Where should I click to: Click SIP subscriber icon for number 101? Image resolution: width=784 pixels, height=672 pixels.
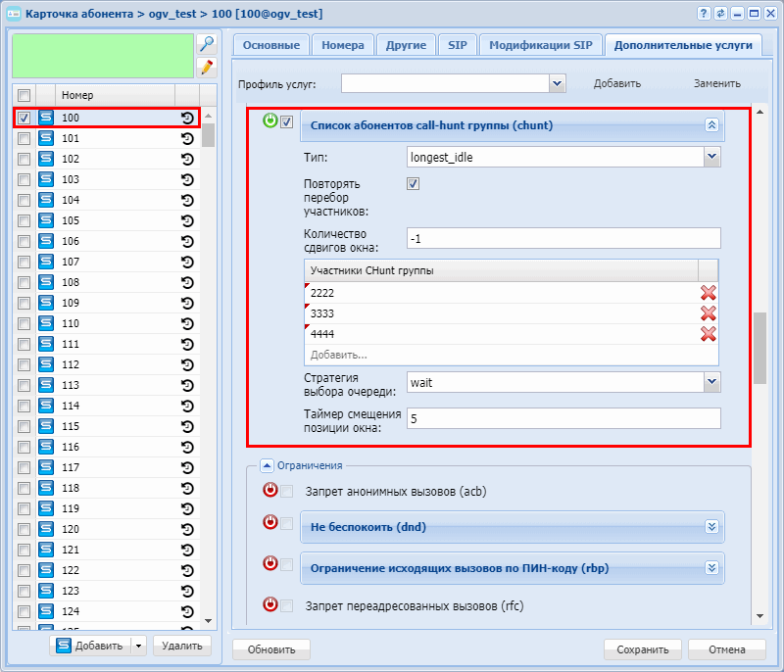pos(46,138)
